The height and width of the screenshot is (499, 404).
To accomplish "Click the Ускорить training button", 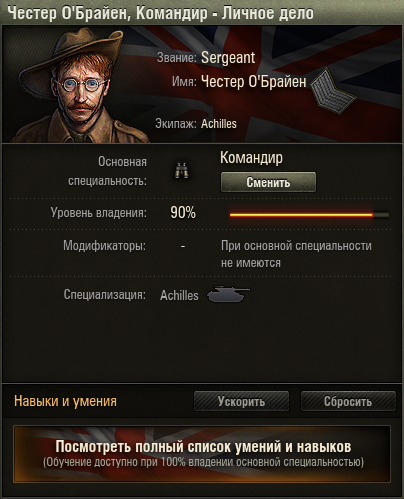I will [x=241, y=401].
